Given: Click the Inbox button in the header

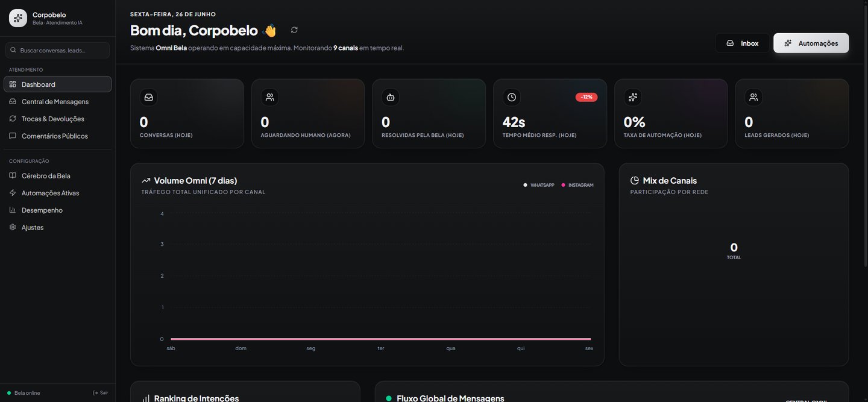Looking at the screenshot, I should click(x=742, y=43).
